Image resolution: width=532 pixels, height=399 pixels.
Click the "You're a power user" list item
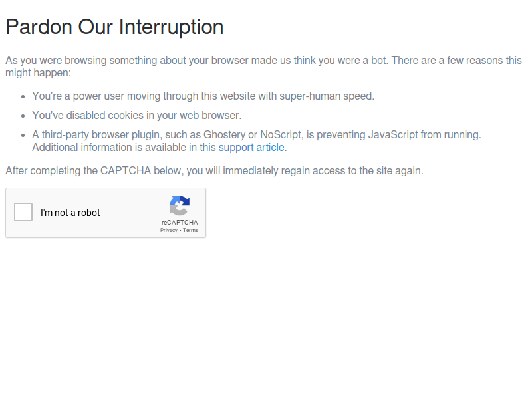(203, 96)
